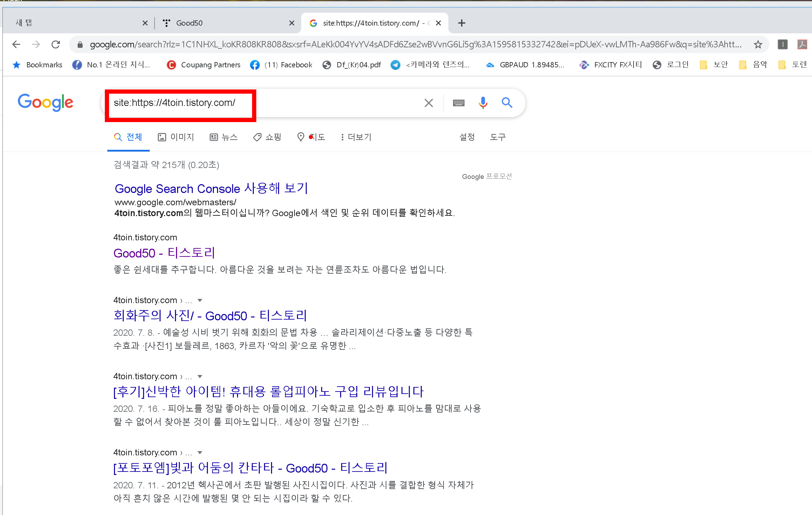Open the 음악 bookmark folder

(x=753, y=65)
